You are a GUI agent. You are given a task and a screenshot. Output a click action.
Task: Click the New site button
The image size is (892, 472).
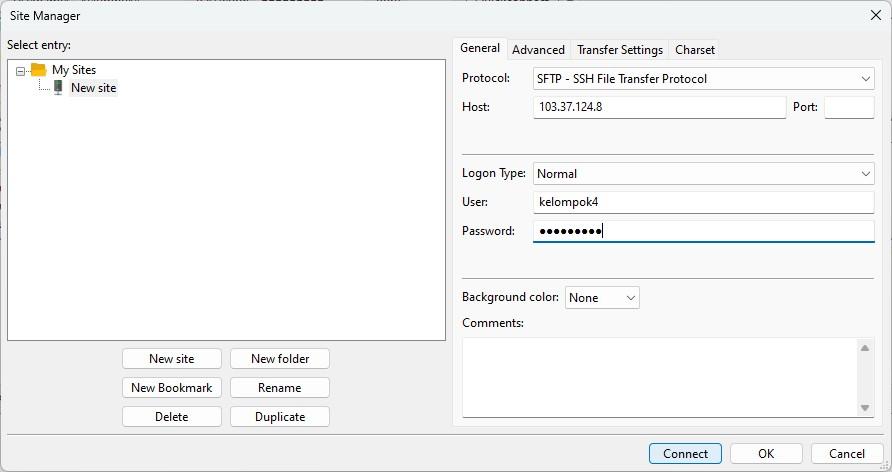(172, 359)
